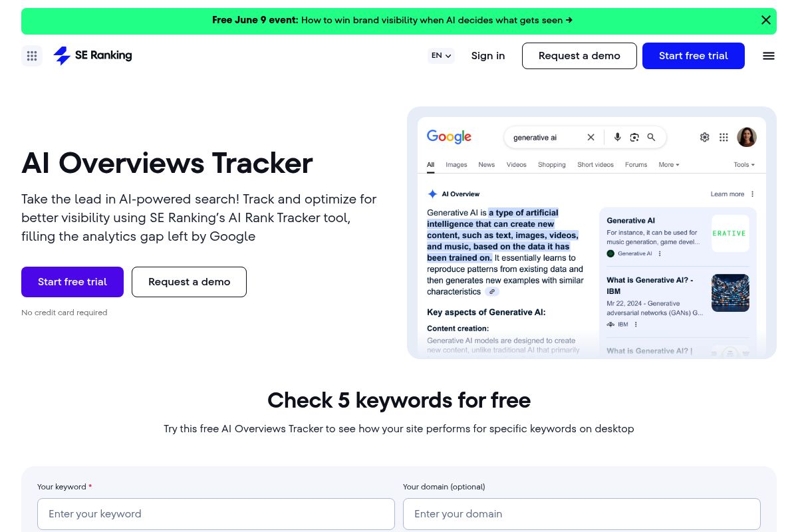Click the microphone voice search icon

(617, 138)
